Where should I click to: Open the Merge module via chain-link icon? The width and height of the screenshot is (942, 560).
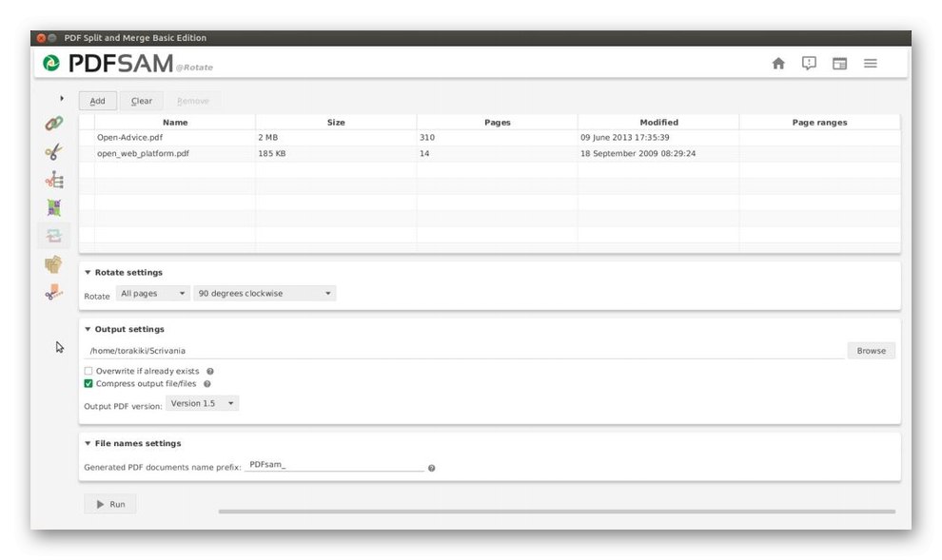[54, 124]
